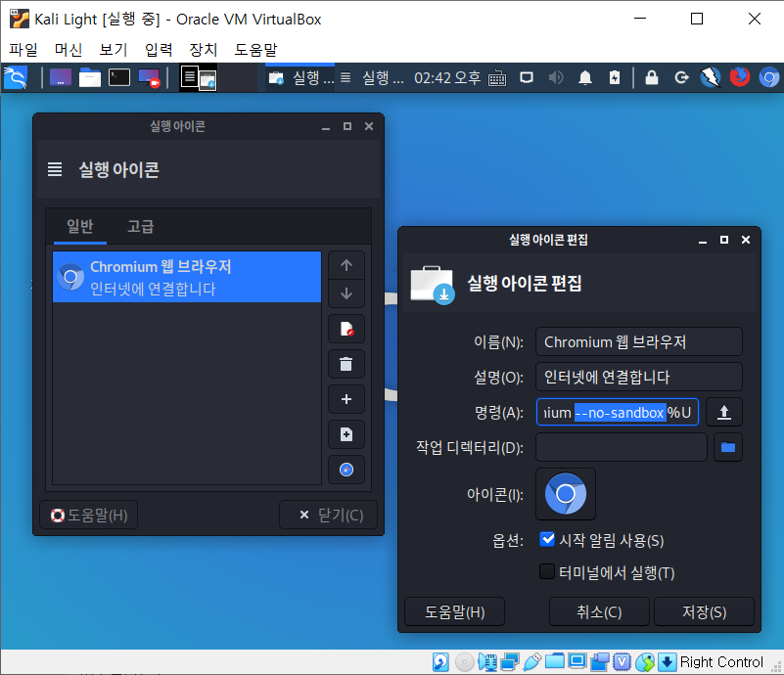Viewport: 784px width, 675px height.
Task: Add a new item from document-plus icon
Action: 346,434
